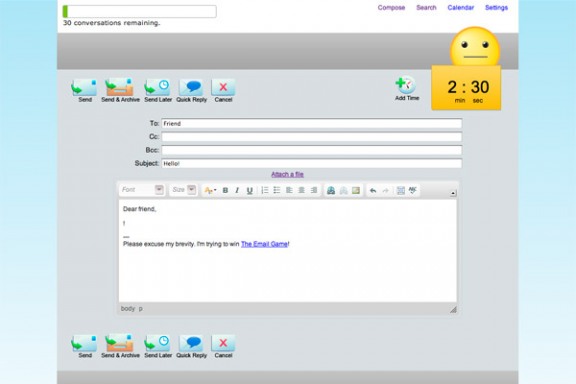
Task: Toggle bold formatting
Action: click(225, 190)
